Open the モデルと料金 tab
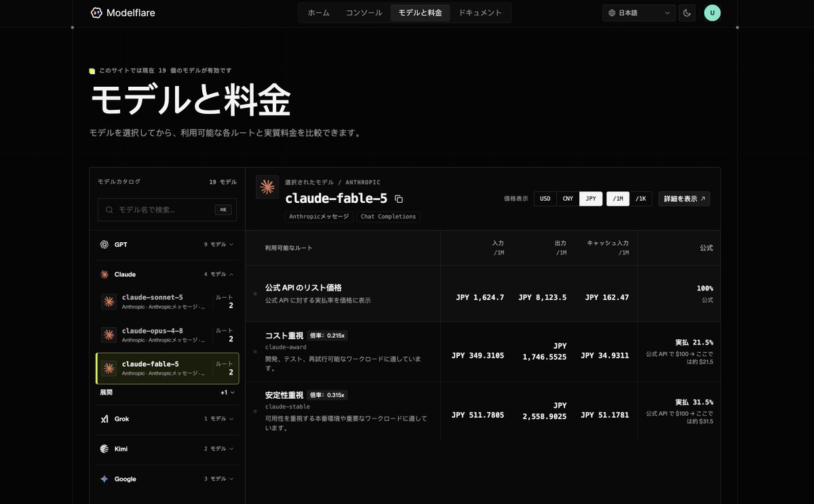The height and width of the screenshot is (504, 814). coord(420,13)
